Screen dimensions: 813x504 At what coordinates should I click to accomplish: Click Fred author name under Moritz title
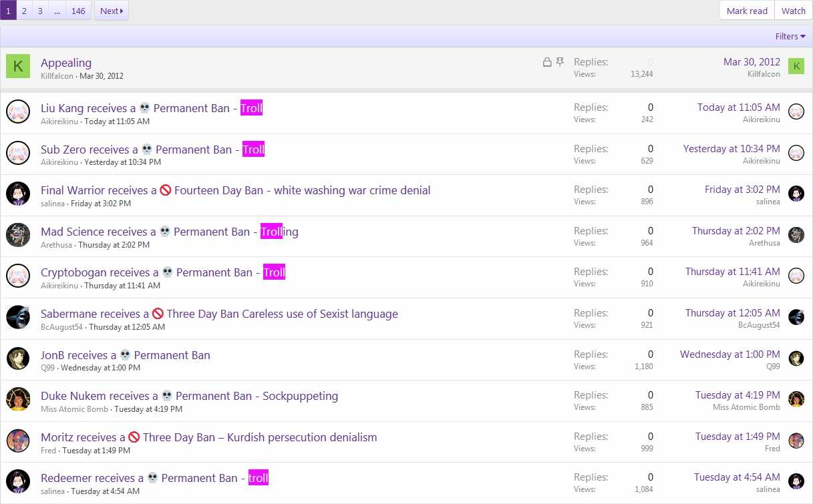(x=49, y=451)
